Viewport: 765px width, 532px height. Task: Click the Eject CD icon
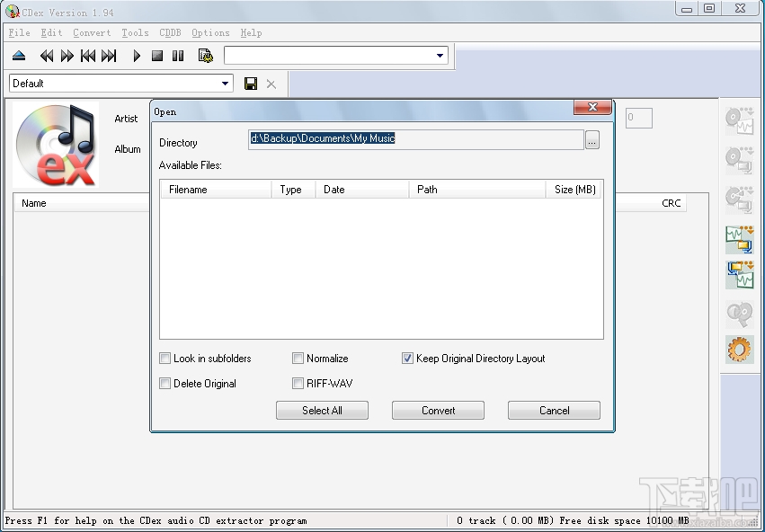[x=19, y=56]
